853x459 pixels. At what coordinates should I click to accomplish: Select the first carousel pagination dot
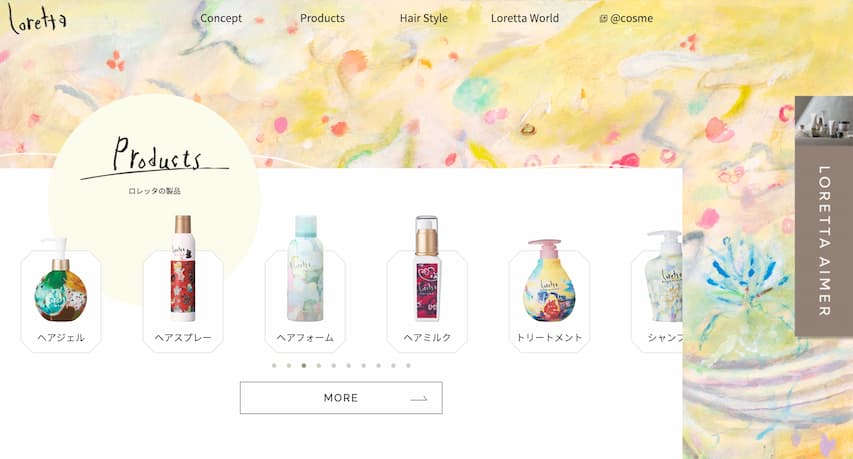click(x=274, y=365)
